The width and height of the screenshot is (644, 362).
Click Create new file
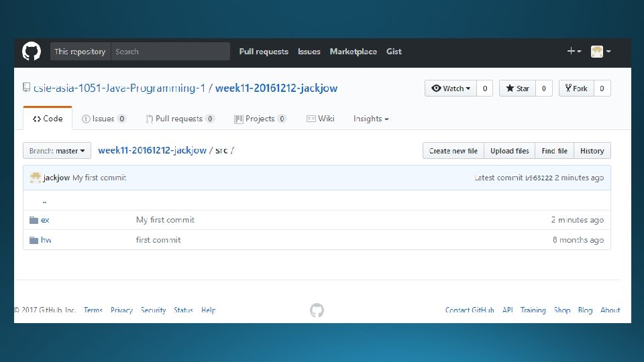coord(453,151)
